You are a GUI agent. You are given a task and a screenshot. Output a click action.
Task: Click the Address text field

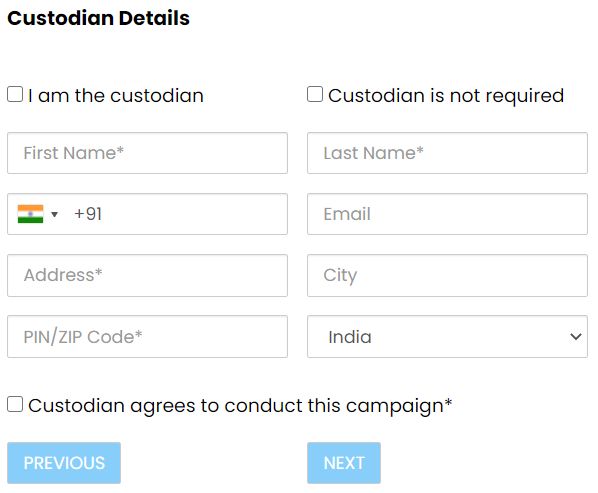(147, 275)
